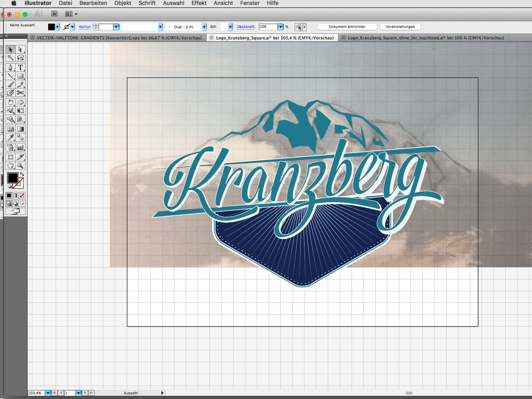Image resolution: width=532 pixels, height=399 pixels.
Task: Open control bar stroke color dropdown
Action: click(x=72, y=27)
